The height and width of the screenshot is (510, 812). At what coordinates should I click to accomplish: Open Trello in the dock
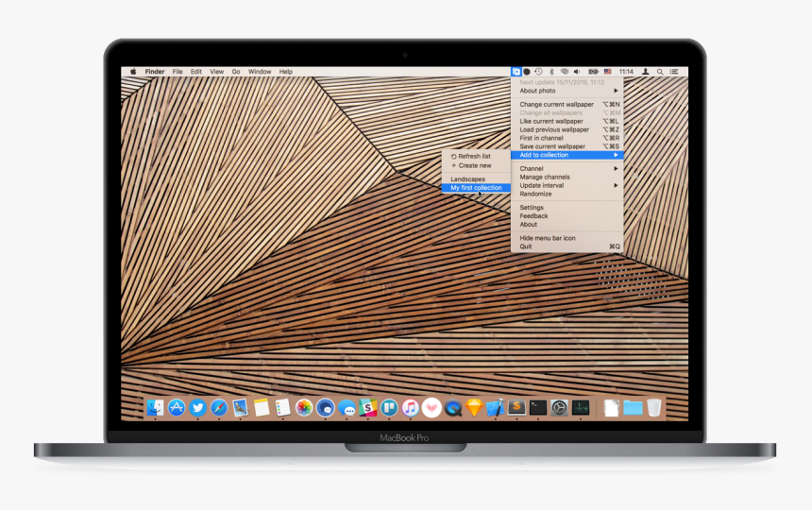[x=389, y=408]
